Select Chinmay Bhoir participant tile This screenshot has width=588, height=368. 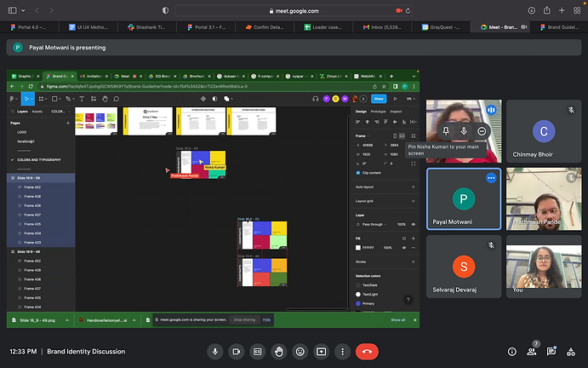544,131
